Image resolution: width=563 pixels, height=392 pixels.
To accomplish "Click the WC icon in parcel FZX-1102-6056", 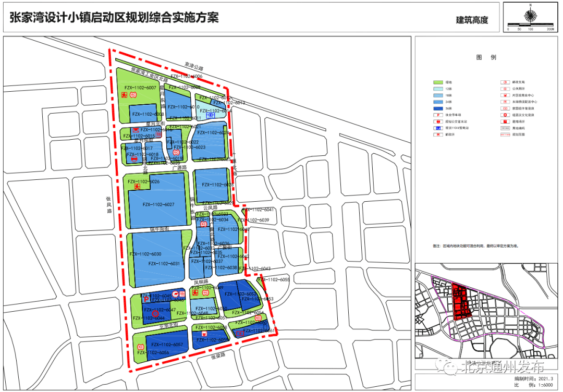I will pos(140,347).
